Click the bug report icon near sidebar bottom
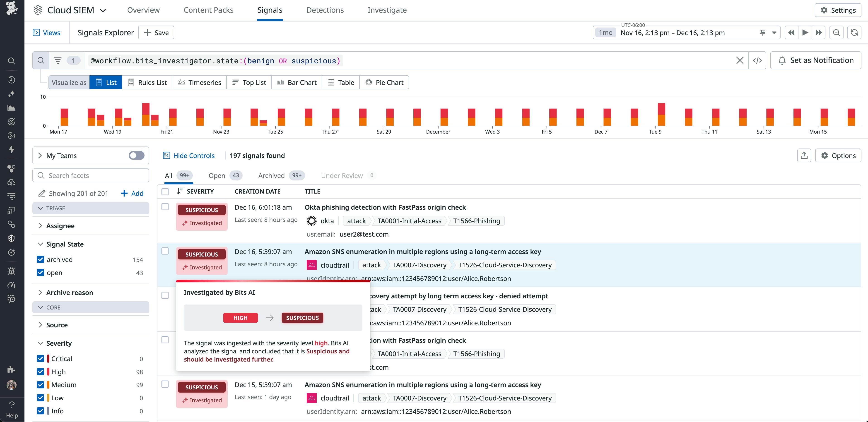 click(11, 271)
